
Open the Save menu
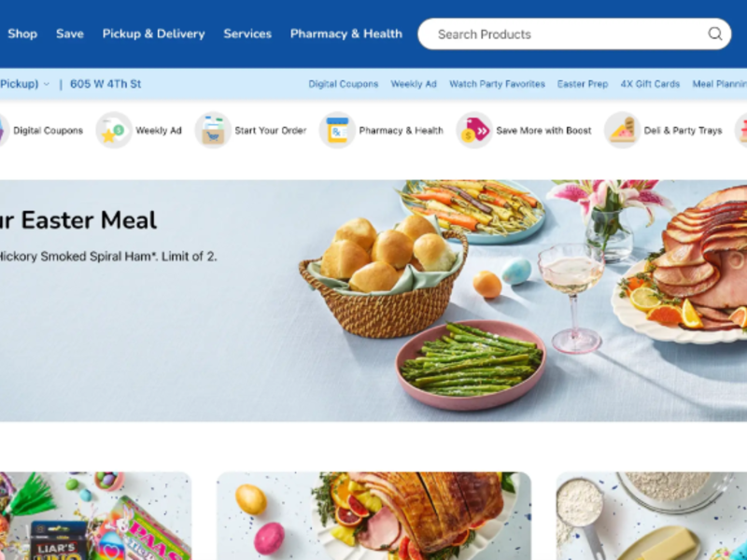click(x=69, y=34)
